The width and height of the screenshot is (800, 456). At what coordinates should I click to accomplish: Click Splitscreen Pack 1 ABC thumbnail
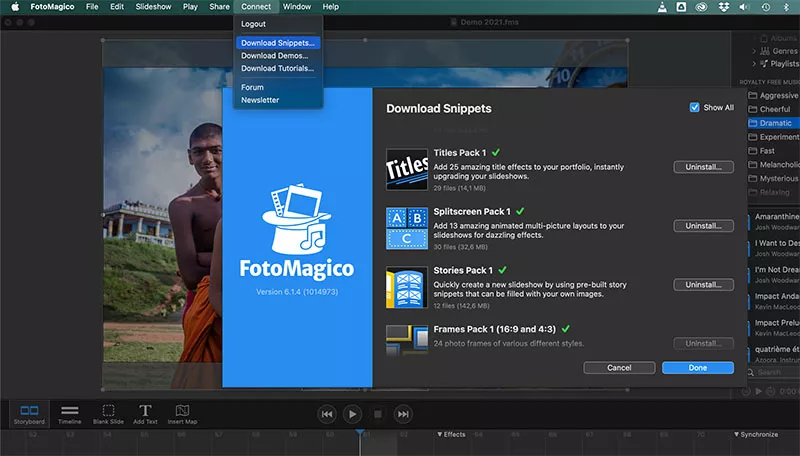coord(407,228)
